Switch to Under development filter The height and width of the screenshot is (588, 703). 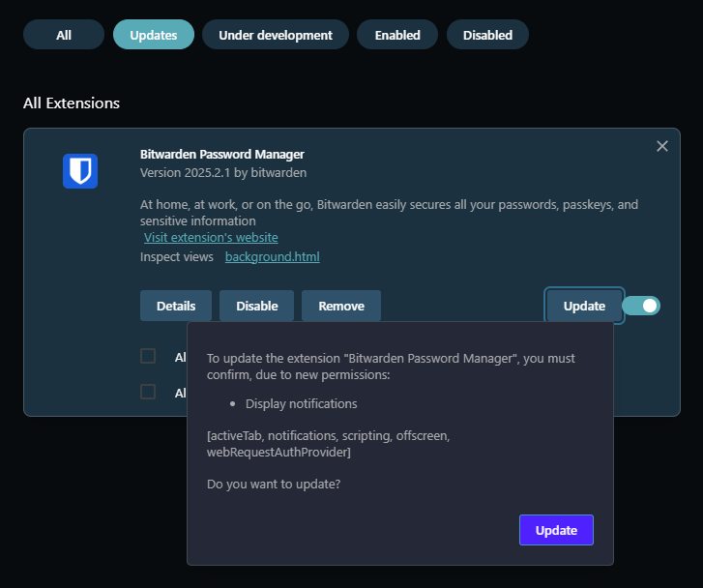point(276,35)
